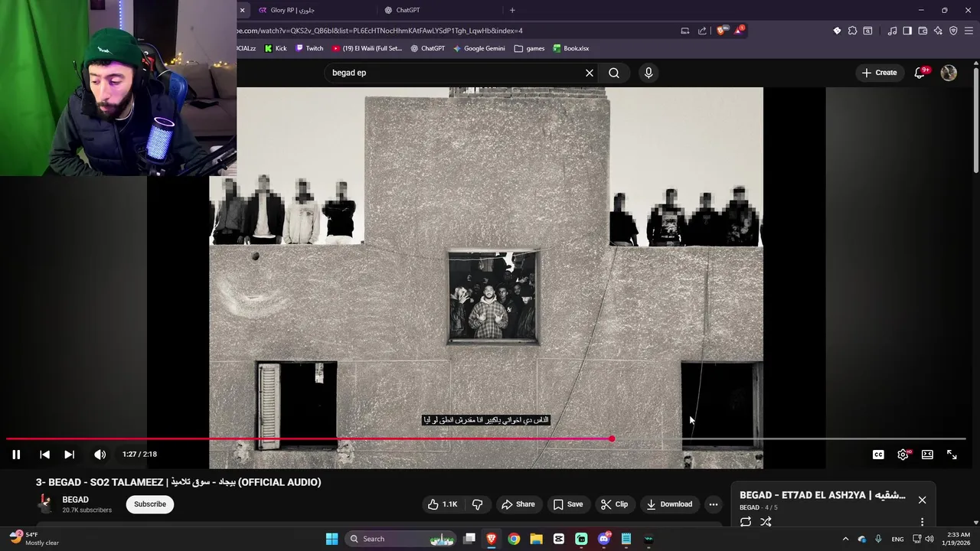Screen dimensions: 980x551
Task: Toggle shuffle playlist
Action: click(766, 522)
